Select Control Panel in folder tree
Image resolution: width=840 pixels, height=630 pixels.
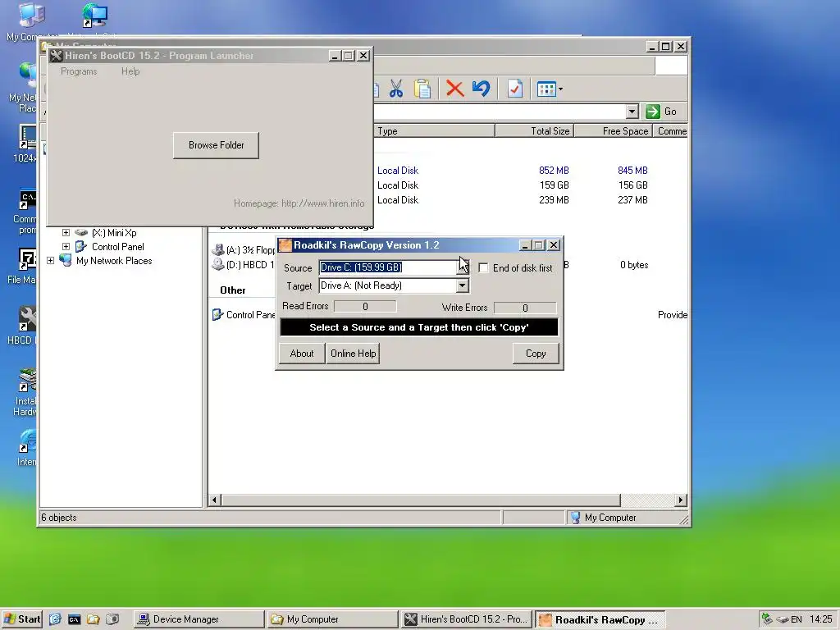coord(118,246)
